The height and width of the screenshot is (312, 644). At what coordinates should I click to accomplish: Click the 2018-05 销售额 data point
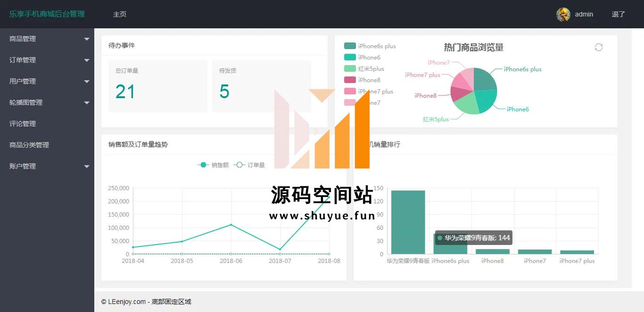coord(182,242)
